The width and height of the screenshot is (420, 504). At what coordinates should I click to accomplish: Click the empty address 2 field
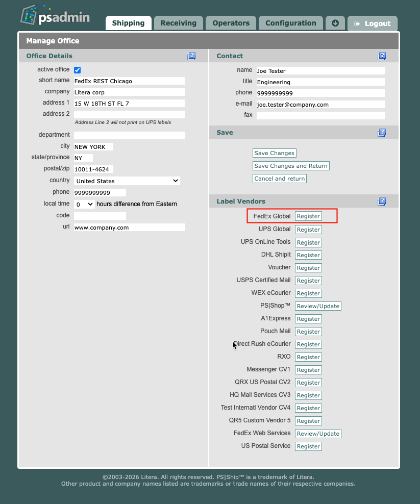click(x=129, y=114)
